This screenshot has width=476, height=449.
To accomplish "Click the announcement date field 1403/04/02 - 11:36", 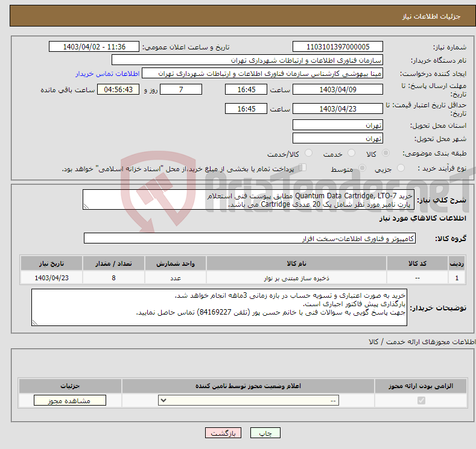I will [94, 46].
